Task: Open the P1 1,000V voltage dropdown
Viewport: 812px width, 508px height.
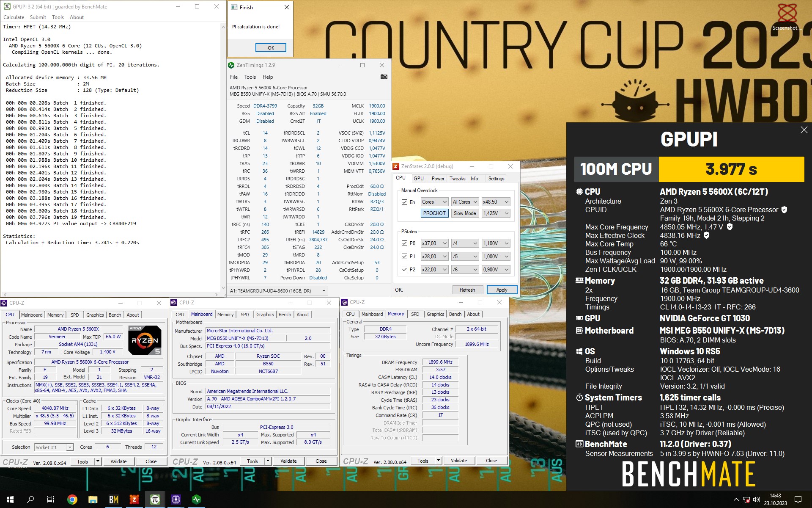Action: pos(496,256)
